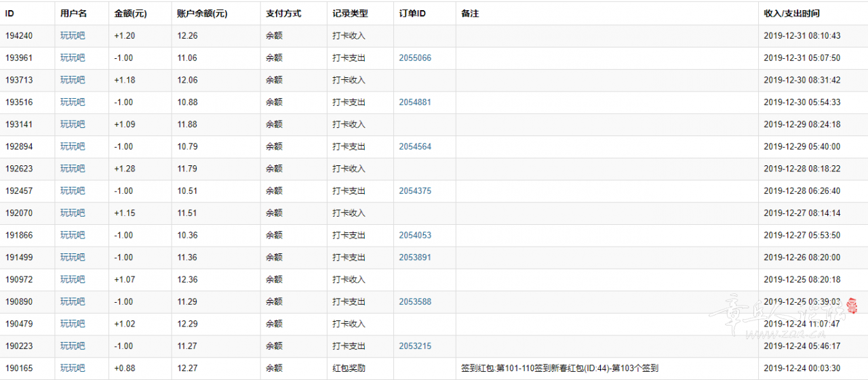Open order link 2054053
Screen dimensions: 868x380
coord(415,236)
